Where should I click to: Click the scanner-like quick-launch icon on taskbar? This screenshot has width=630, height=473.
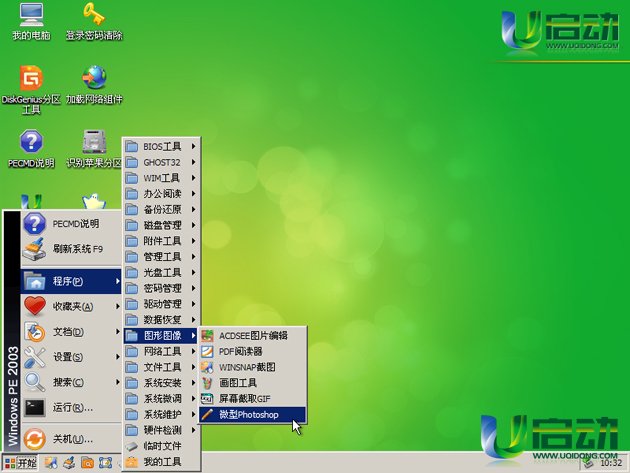[x=69, y=463]
